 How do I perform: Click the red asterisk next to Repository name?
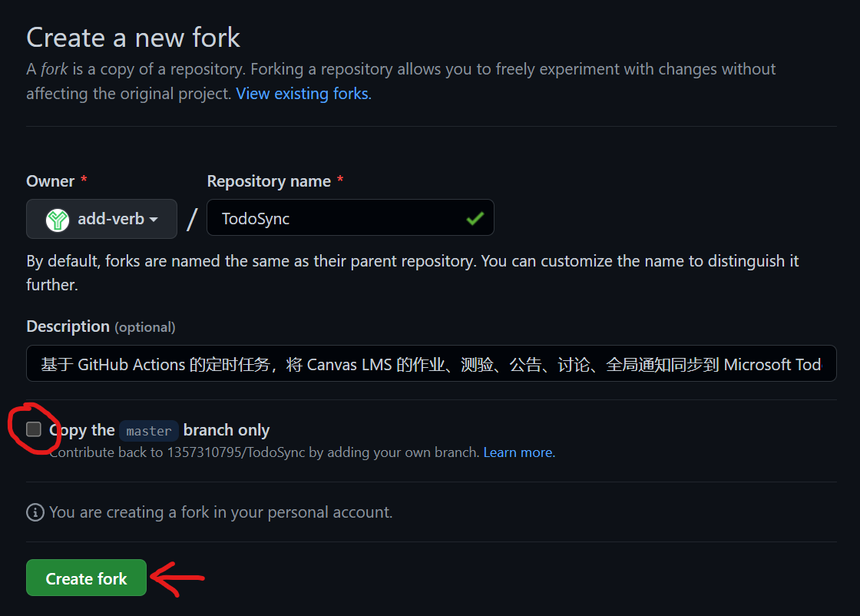tap(340, 181)
